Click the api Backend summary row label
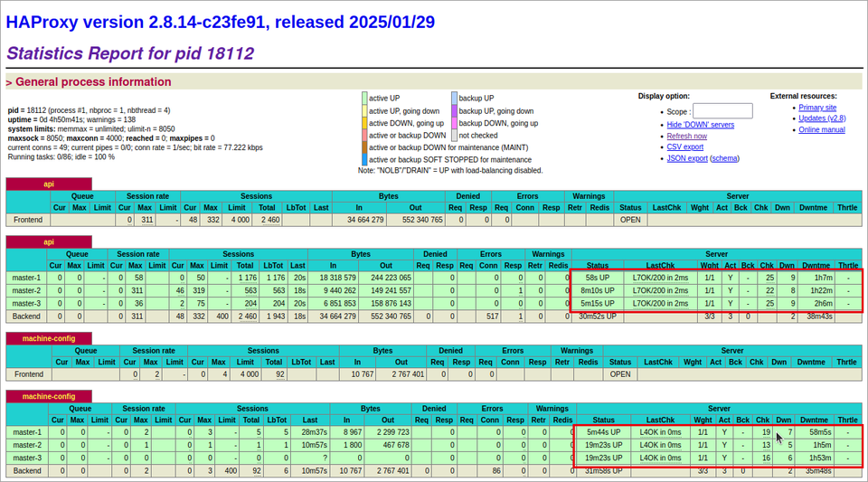 tap(26, 317)
